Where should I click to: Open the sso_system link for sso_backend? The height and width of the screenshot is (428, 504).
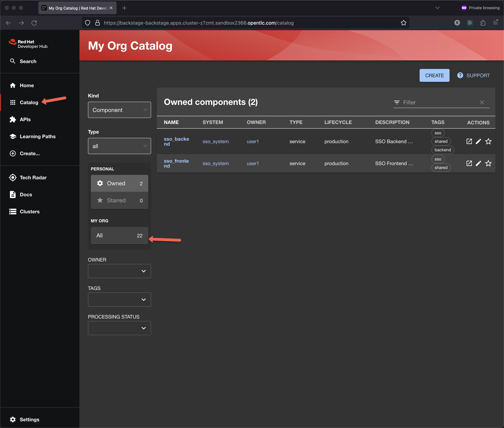pos(215,141)
